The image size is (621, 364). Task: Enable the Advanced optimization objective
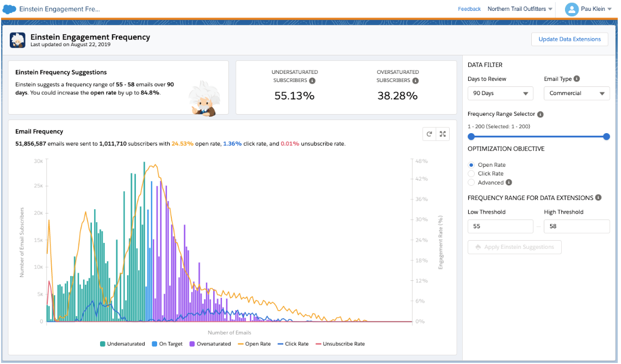tap(471, 182)
